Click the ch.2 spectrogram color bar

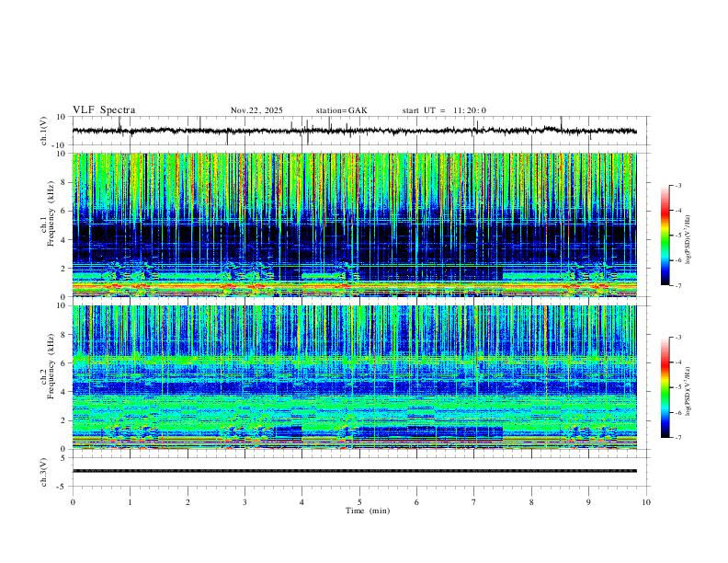pyautogui.click(x=665, y=387)
